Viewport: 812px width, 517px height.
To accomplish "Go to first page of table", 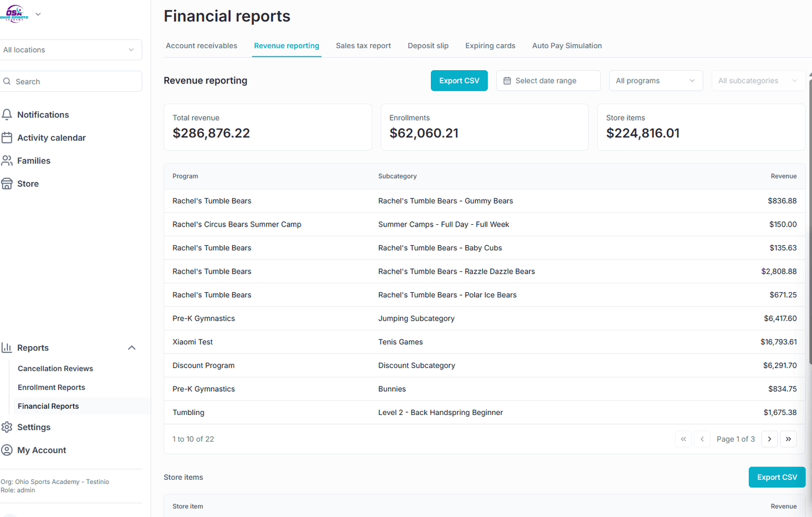I will tap(683, 439).
